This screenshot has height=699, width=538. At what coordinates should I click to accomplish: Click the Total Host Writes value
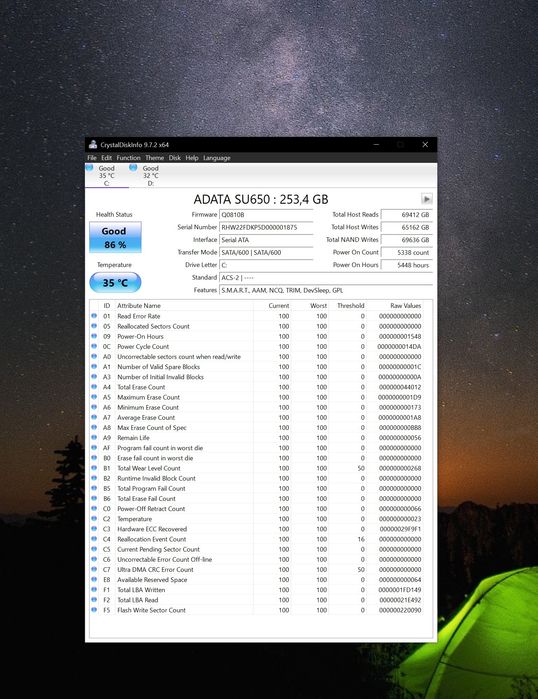pos(407,227)
